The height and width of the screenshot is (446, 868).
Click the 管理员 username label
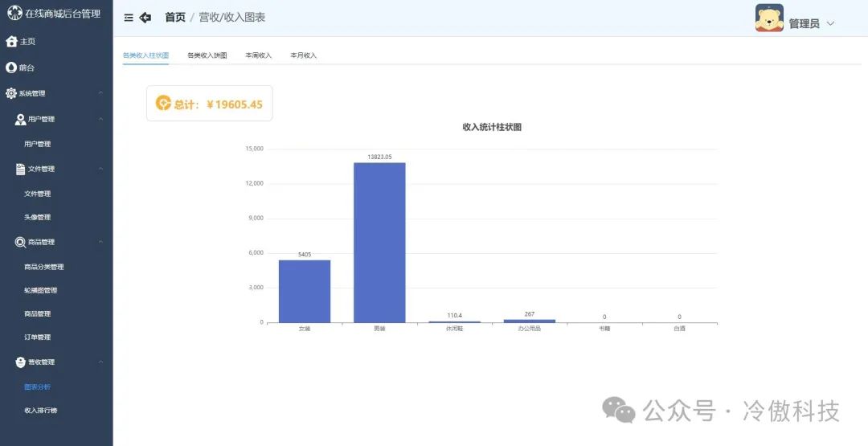click(804, 24)
